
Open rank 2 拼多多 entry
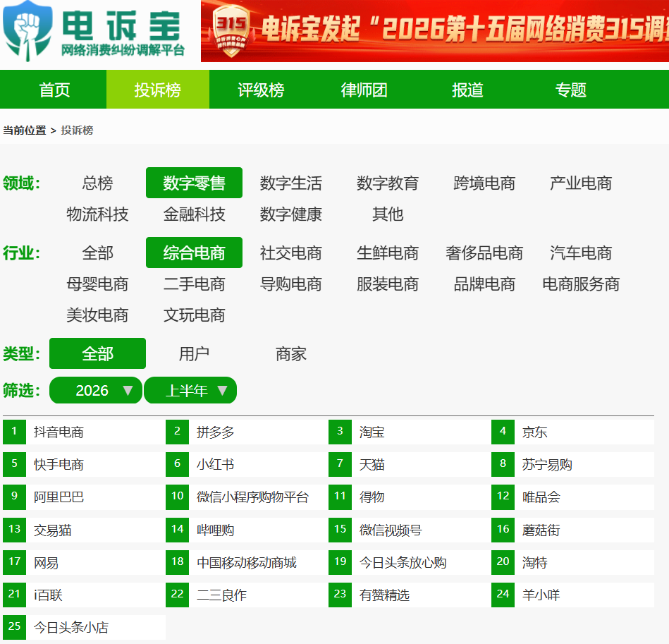click(x=247, y=432)
